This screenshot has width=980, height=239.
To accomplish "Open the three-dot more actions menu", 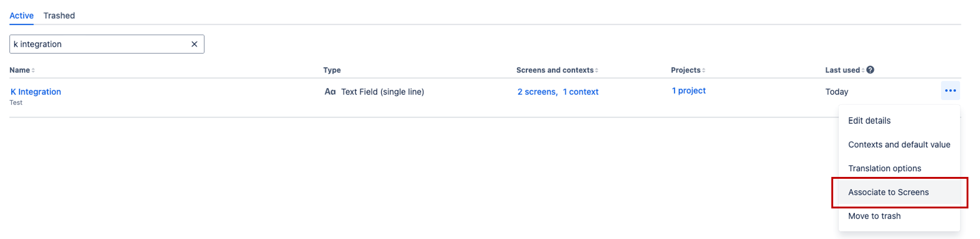I will coord(950,91).
